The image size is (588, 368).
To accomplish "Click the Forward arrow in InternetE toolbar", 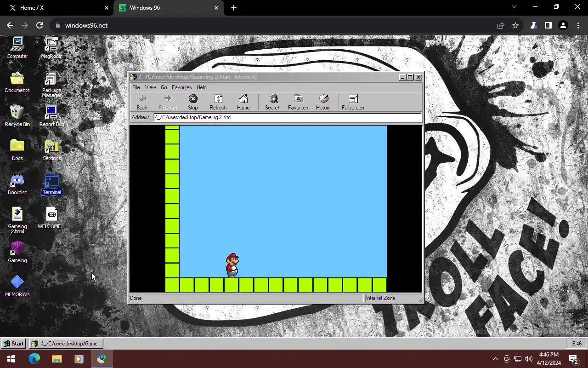I will 168,102.
